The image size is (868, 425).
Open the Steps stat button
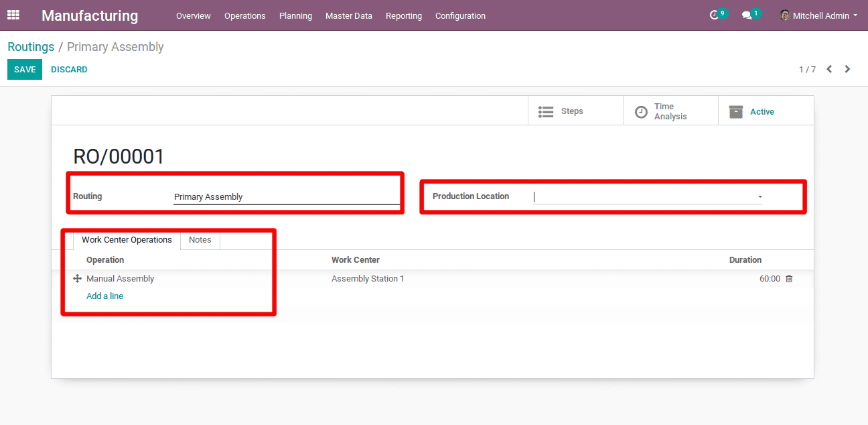pos(575,111)
